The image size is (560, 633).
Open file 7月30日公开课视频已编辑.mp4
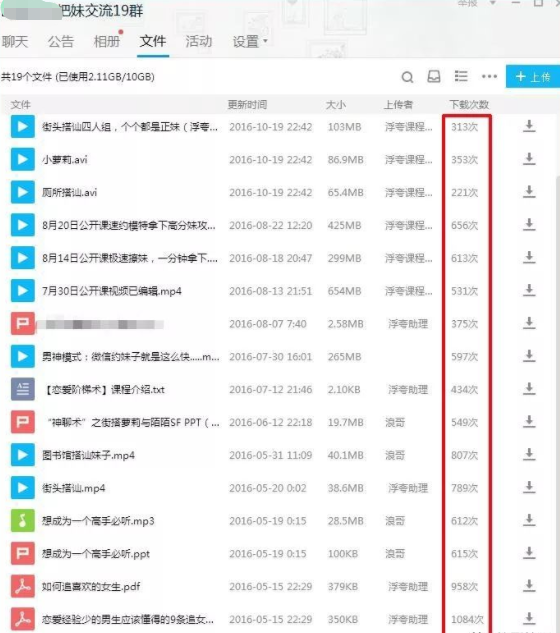[112, 291]
